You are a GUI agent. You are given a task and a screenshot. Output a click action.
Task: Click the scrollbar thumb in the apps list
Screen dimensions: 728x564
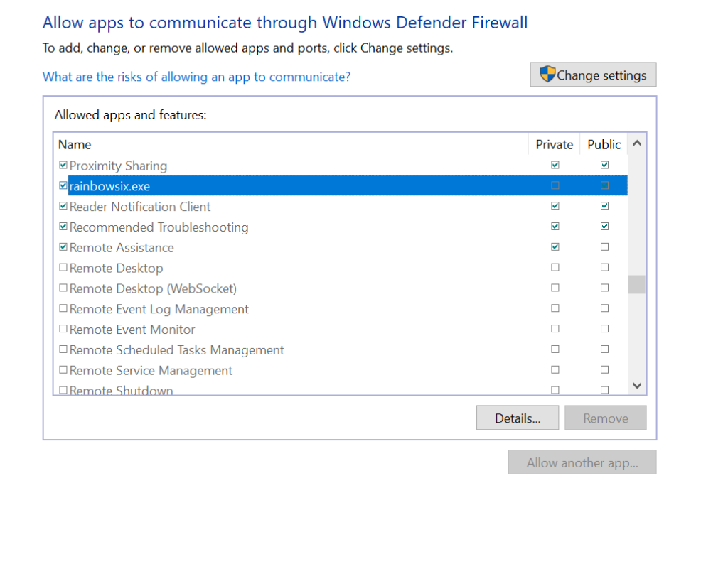(x=636, y=284)
